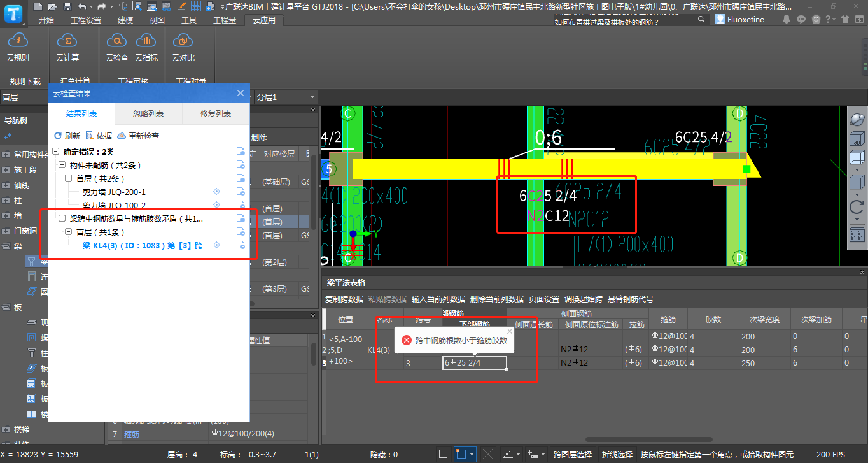Click 页面设置 button
This screenshot has width=868, height=463.
click(x=544, y=299)
